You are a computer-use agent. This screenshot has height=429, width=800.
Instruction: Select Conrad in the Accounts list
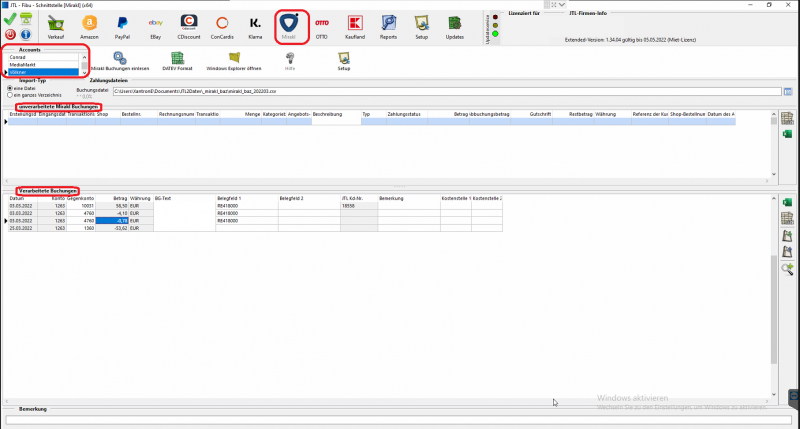pos(40,58)
